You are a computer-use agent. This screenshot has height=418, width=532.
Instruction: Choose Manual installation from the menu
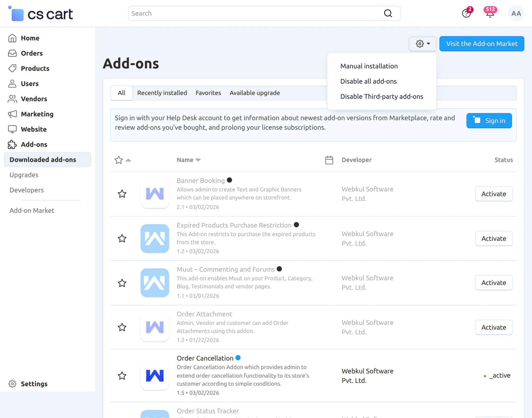(x=369, y=66)
